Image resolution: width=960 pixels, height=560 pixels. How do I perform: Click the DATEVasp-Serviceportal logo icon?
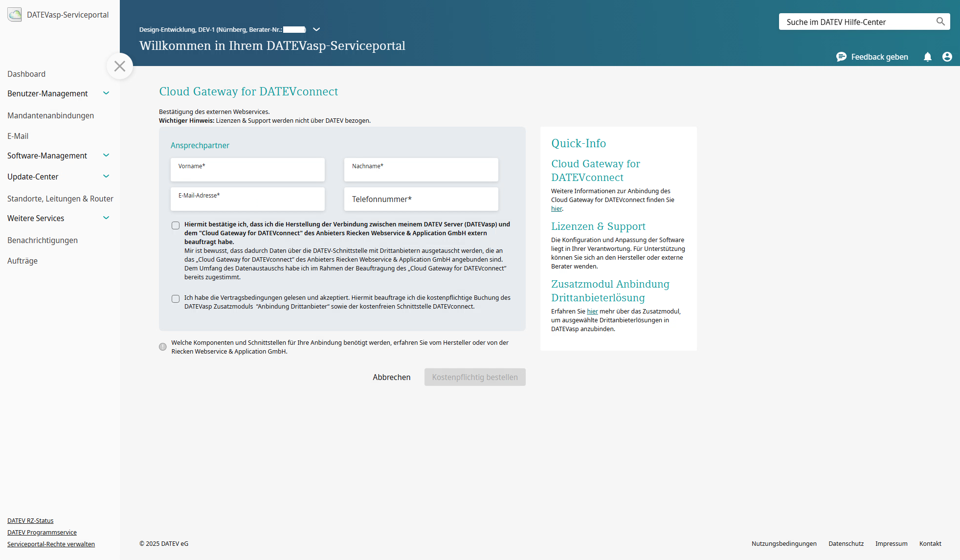pos(13,14)
